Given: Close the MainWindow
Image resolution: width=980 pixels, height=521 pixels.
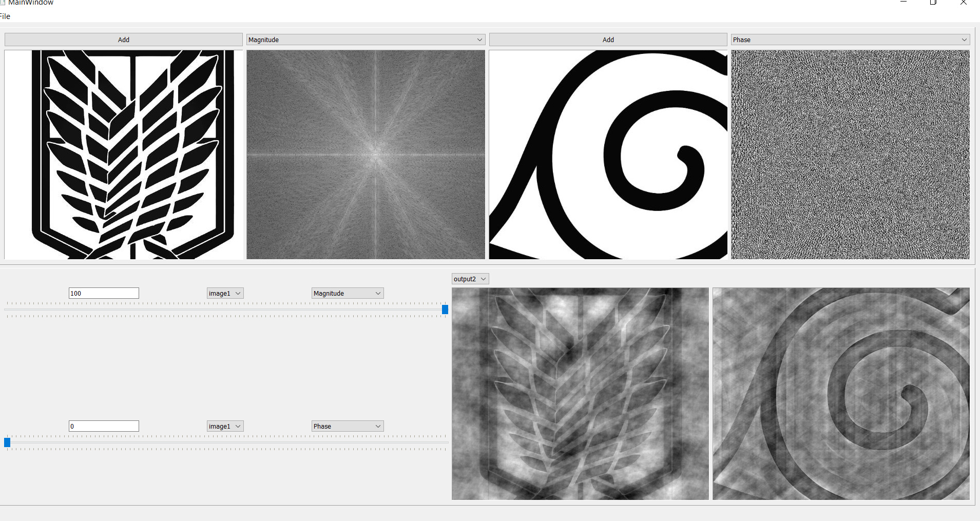Looking at the screenshot, I should coord(964,3).
